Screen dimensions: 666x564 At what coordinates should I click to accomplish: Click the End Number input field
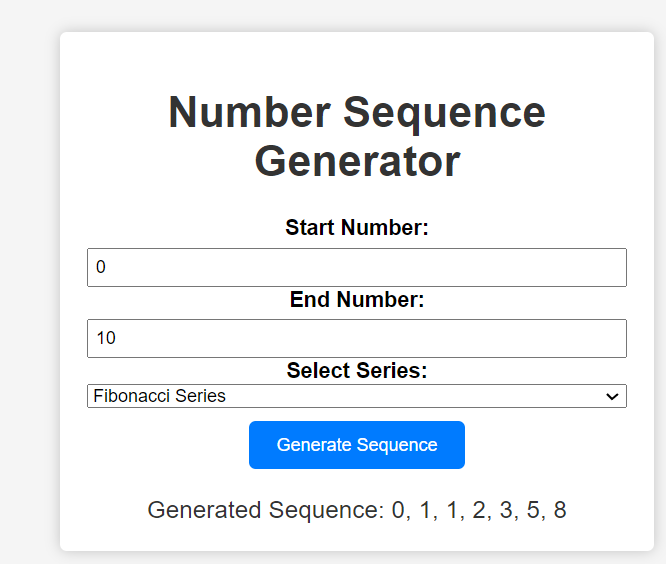356,339
